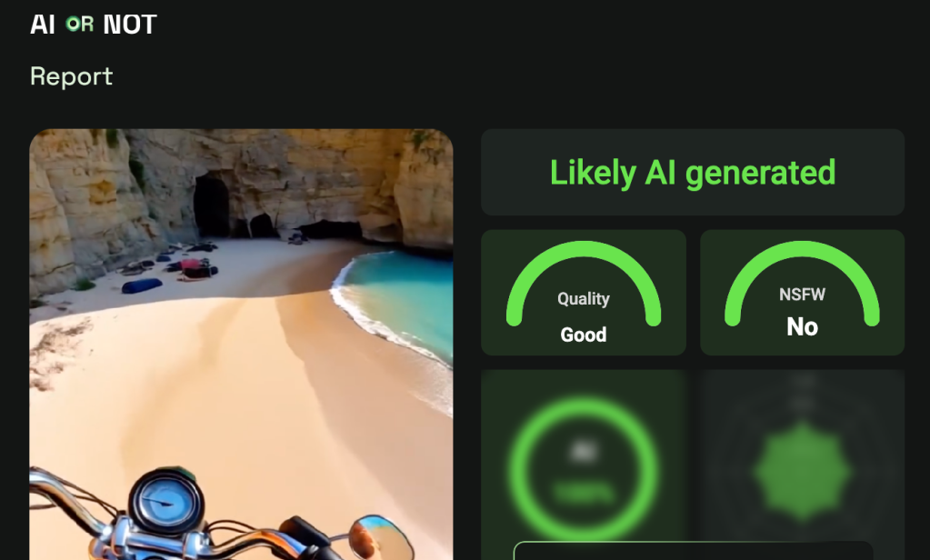Image resolution: width=930 pixels, height=560 pixels.
Task: Click the AI or NOT logo
Action: [93, 25]
